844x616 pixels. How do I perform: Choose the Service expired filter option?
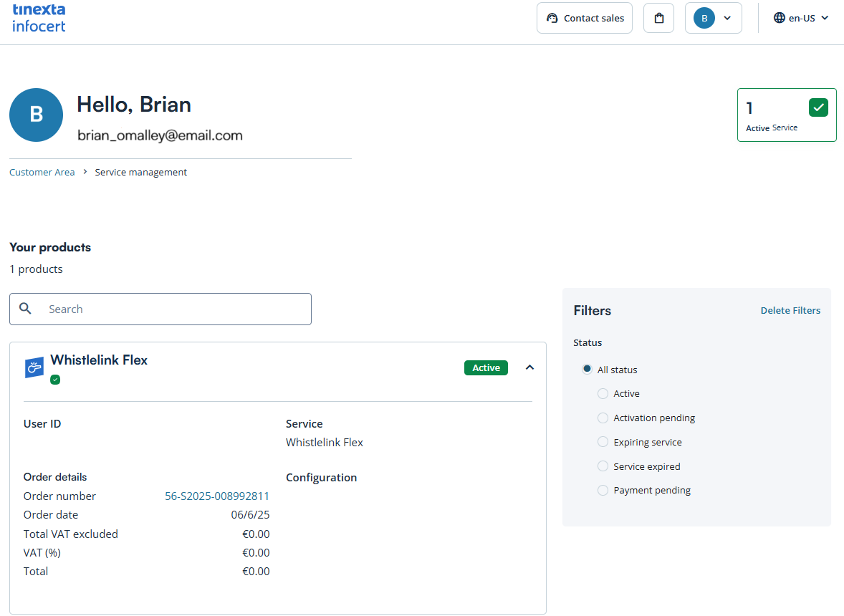[x=603, y=466]
